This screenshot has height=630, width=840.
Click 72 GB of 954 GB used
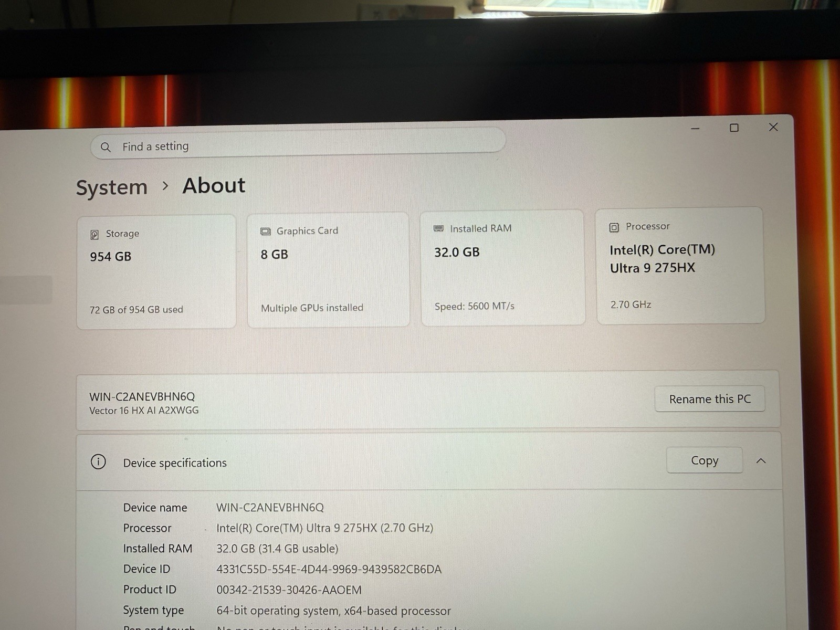136,310
